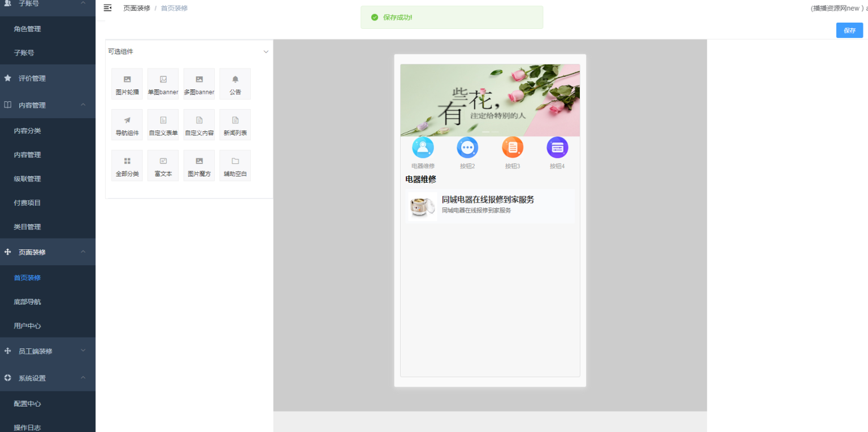Add the 富文本 rich text component
868x432 pixels.
tap(163, 165)
